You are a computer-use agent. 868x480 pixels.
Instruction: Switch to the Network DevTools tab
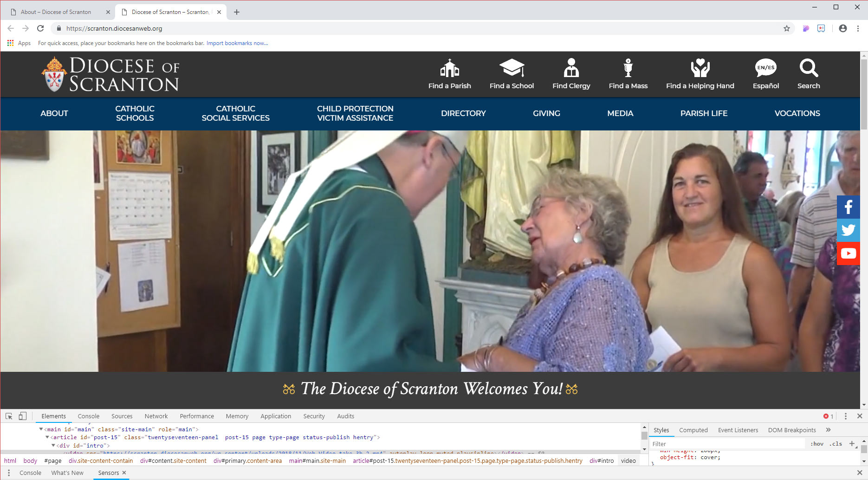[156, 416]
